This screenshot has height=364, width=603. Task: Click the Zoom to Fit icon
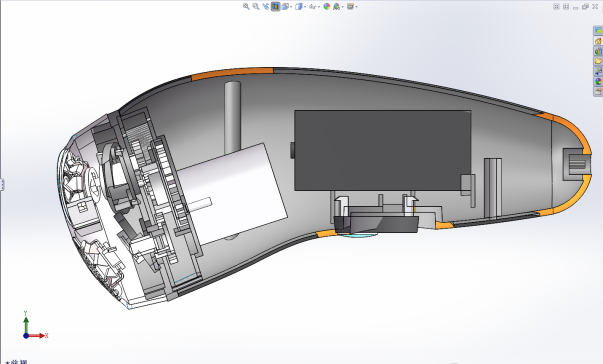[x=246, y=7]
